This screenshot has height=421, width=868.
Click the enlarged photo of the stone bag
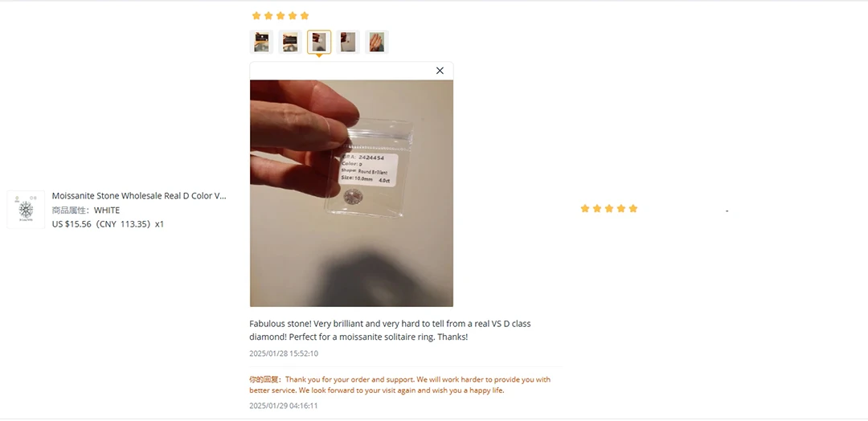(x=351, y=193)
